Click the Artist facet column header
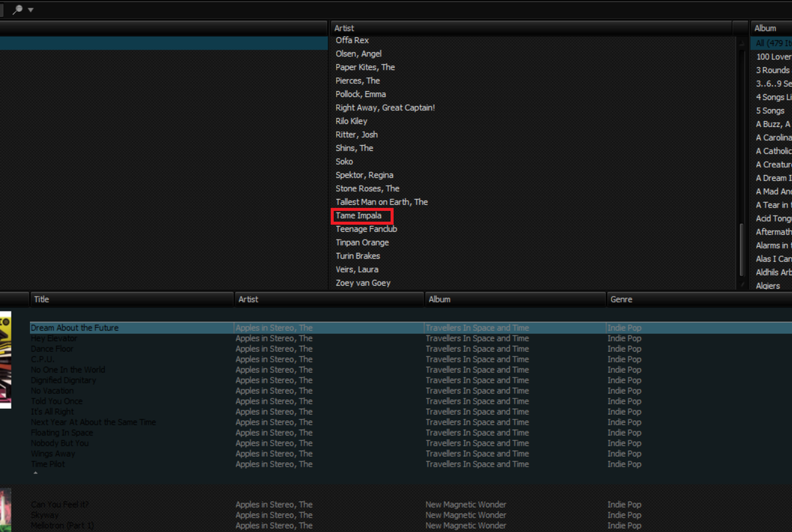Screen dimensions: 792x532 (531, 29)
